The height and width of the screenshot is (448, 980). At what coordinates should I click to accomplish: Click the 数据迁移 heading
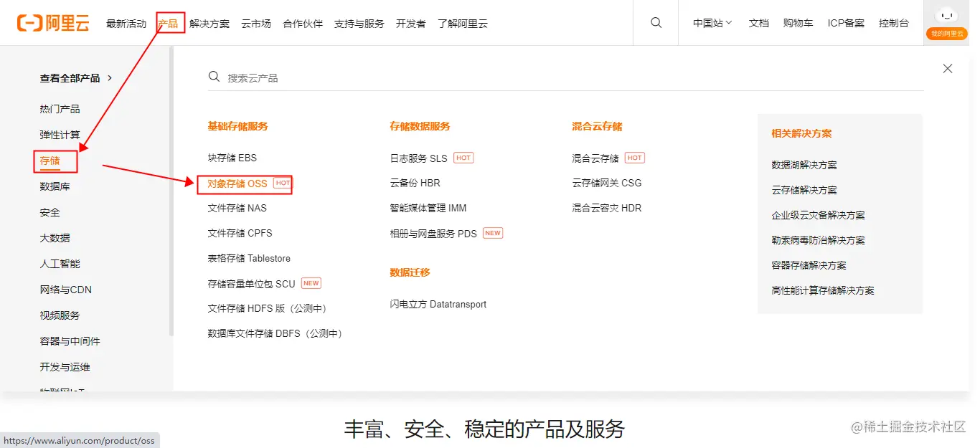[x=410, y=272]
